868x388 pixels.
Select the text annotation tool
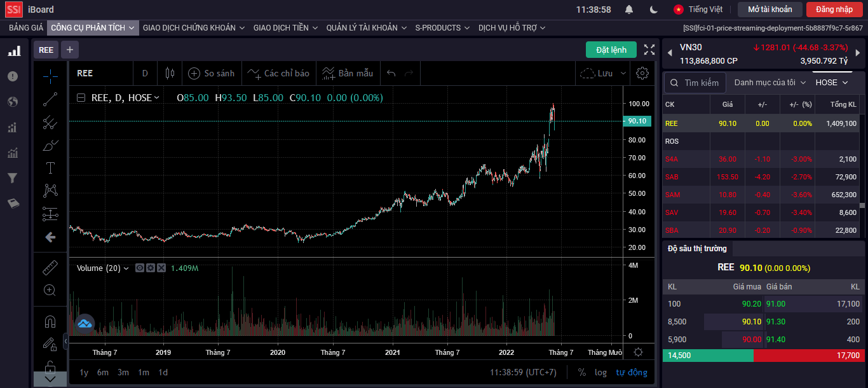50,168
